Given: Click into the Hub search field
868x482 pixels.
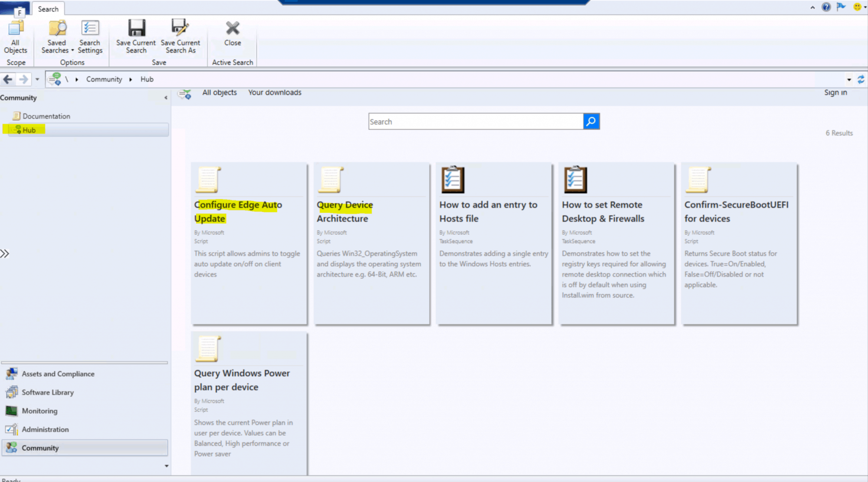Looking at the screenshot, I should coord(476,122).
